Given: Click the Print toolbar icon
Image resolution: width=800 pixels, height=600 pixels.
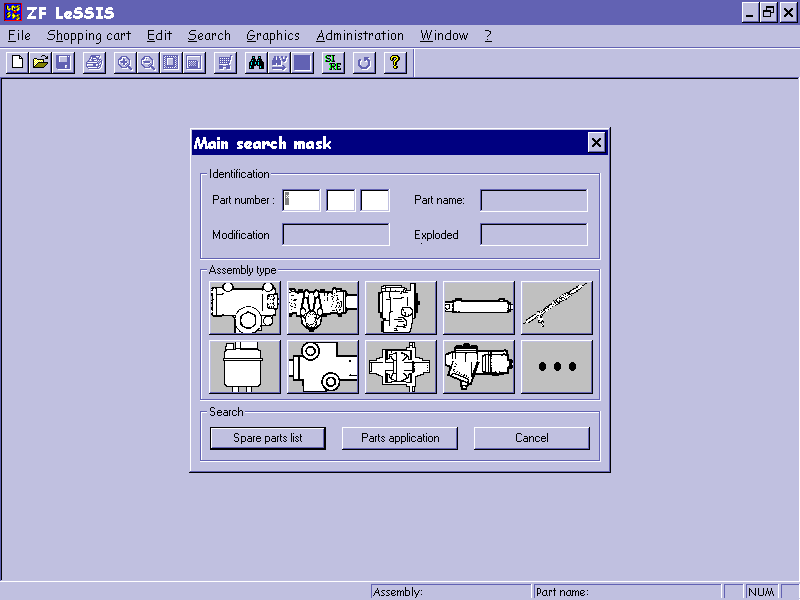Looking at the screenshot, I should point(94,63).
